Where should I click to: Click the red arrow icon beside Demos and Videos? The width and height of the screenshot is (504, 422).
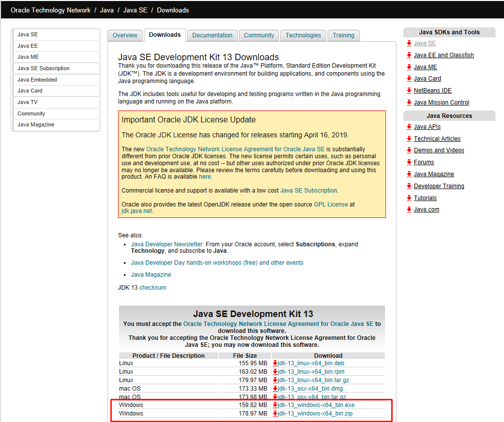tap(409, 150)
